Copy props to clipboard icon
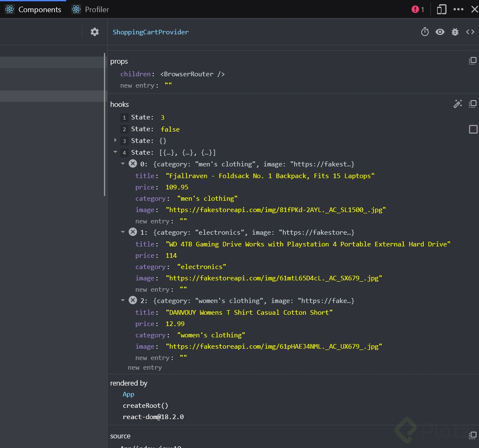Screen dimensions: 479x448 click(472, 61)
